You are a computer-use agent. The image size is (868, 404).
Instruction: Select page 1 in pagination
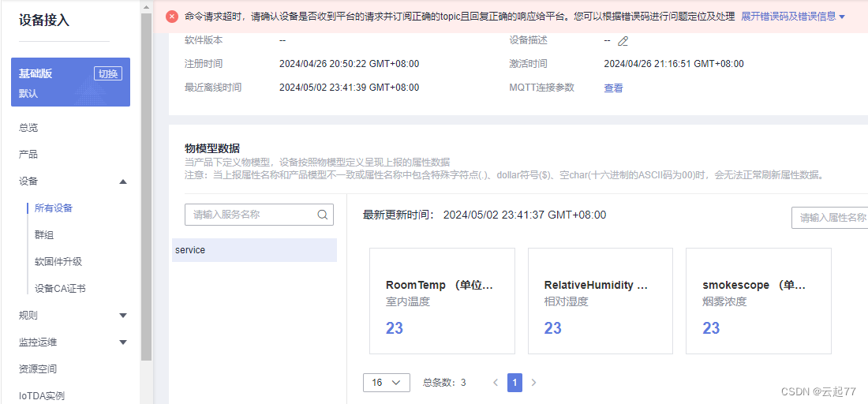514,383
